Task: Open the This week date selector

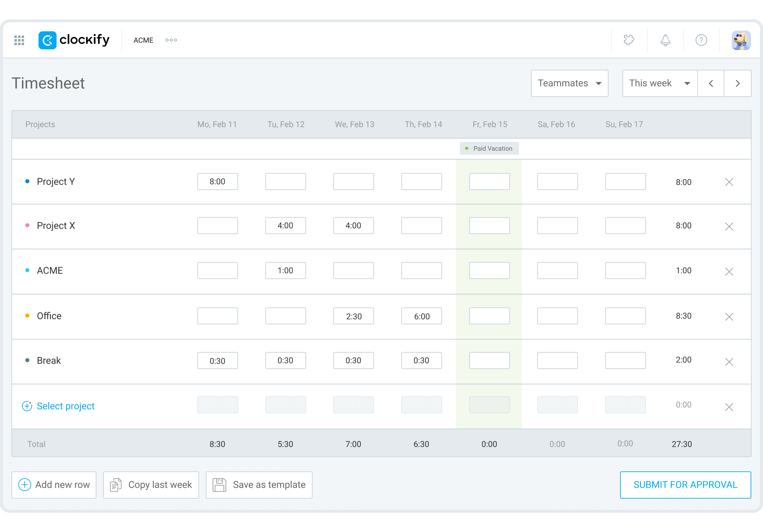Action: (659, 83)
